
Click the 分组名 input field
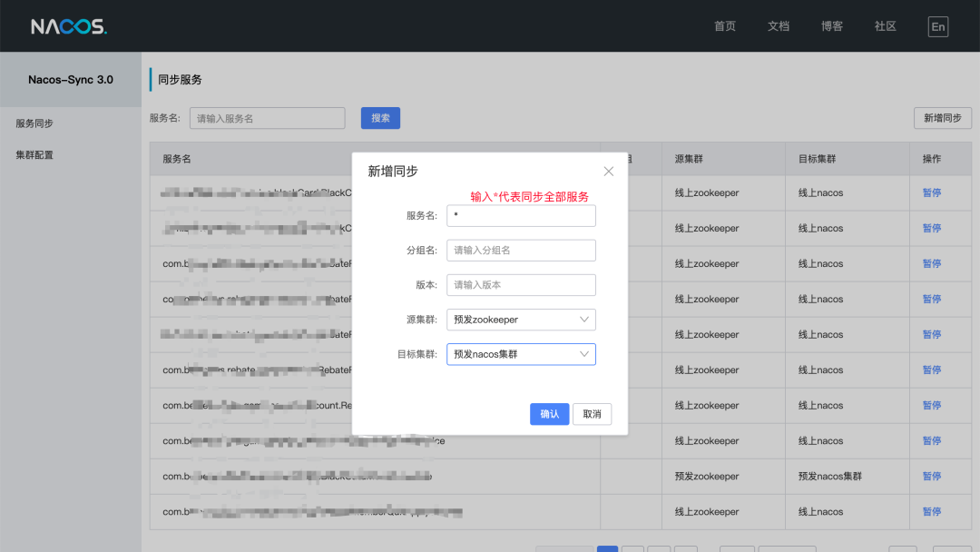[x=521, y=250]
